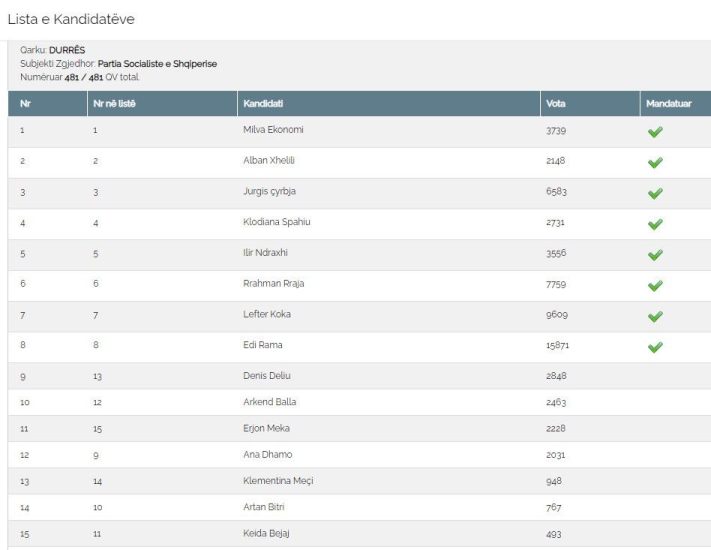Click Edi Rama's green checkmark icon
711x550 pixels.
pos(655,347)
